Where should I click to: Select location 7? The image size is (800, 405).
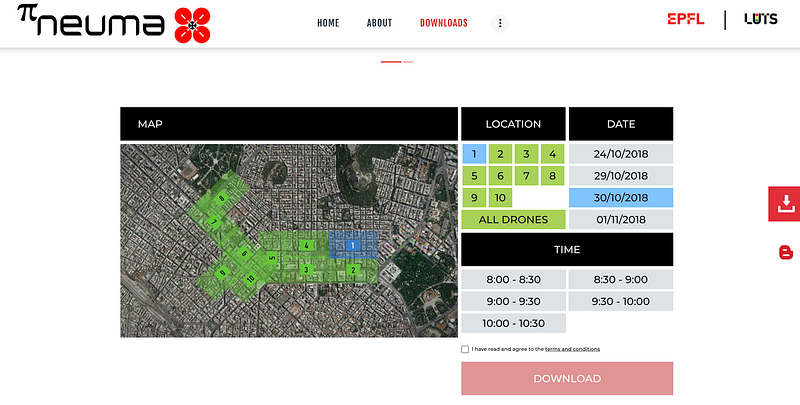pos(527,176)
